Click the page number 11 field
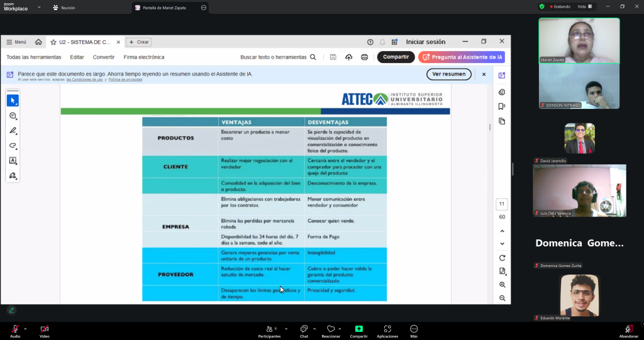This screenshot has width=644, height=340. tap(502, 204)
